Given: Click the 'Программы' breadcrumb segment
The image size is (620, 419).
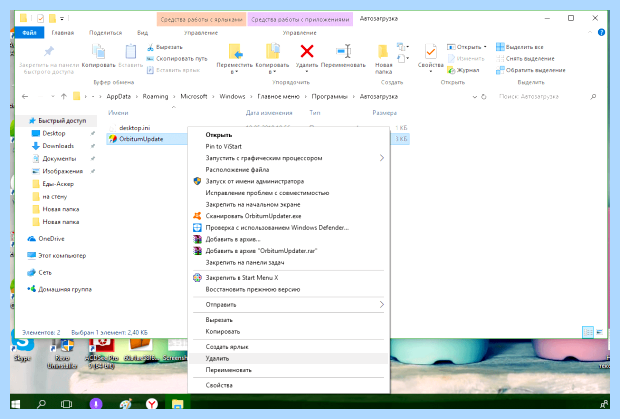Looking at the screenshot, I should [330, 96].
